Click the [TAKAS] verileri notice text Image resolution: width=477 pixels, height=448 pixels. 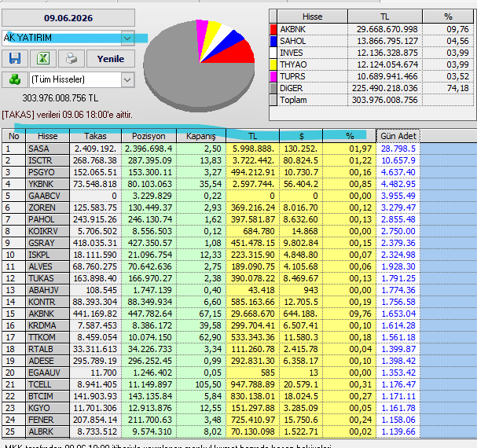tap(68, 115)
